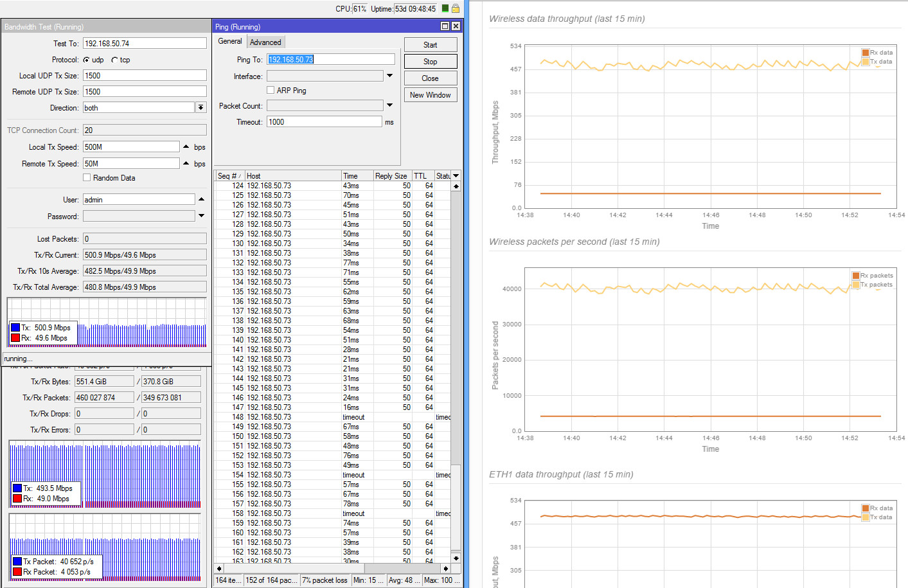Select the udp protocol radio button

coord(87,60)
